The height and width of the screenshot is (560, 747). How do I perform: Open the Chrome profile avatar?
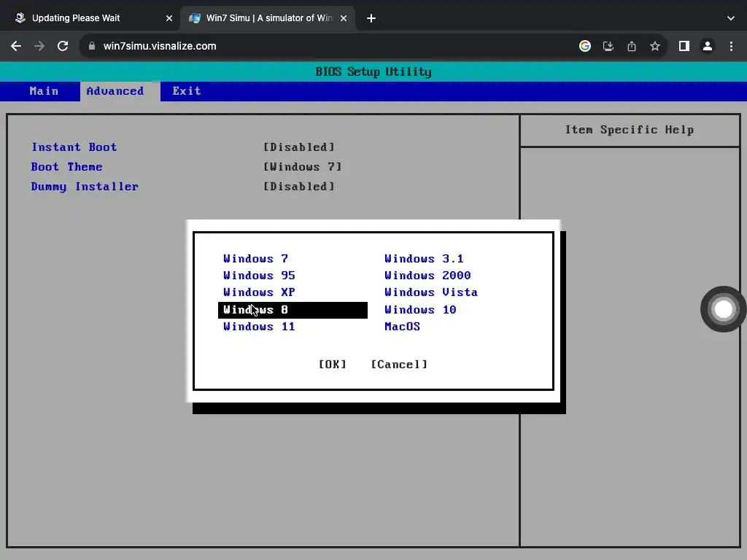click(708, 46)
